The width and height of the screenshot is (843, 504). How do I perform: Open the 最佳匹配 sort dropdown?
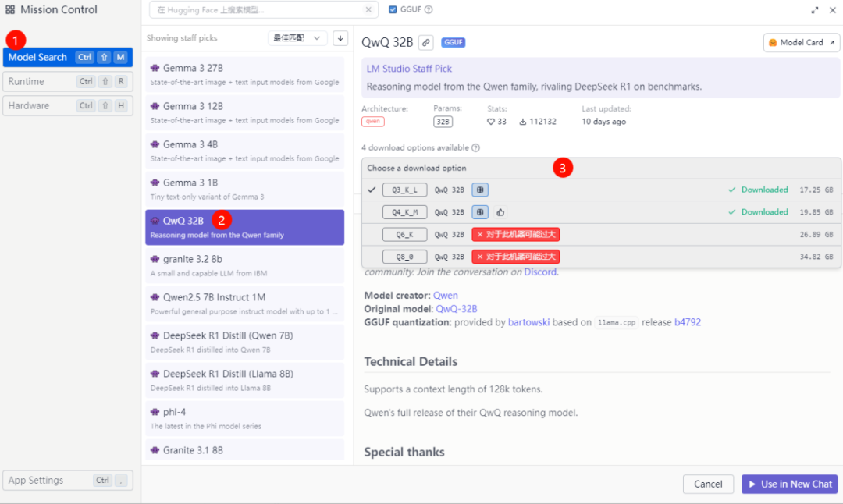click(x=297, y=38)
